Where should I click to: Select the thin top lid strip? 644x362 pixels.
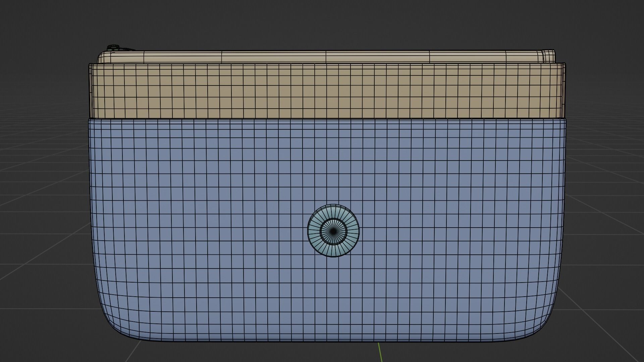[268, 57]
